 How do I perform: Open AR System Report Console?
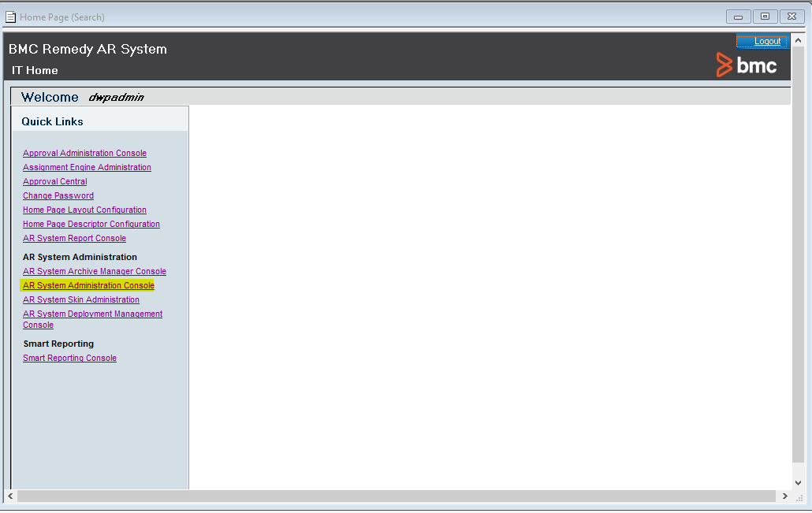click(75, 238)
